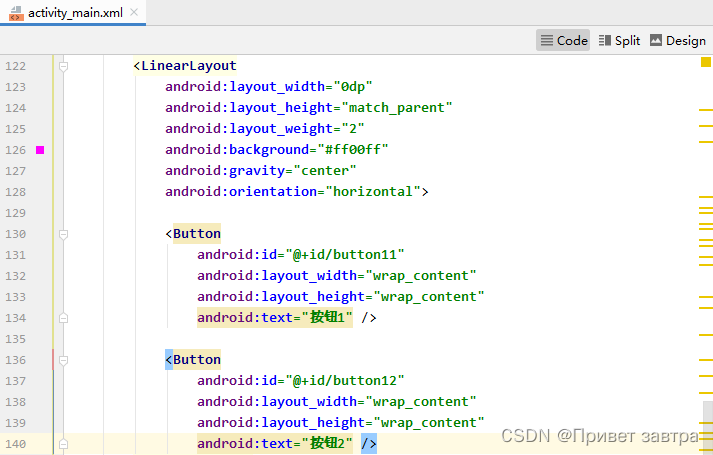The image size is (713, 455).
Task: Click the gravity "center" value
Action: (325, 170)
